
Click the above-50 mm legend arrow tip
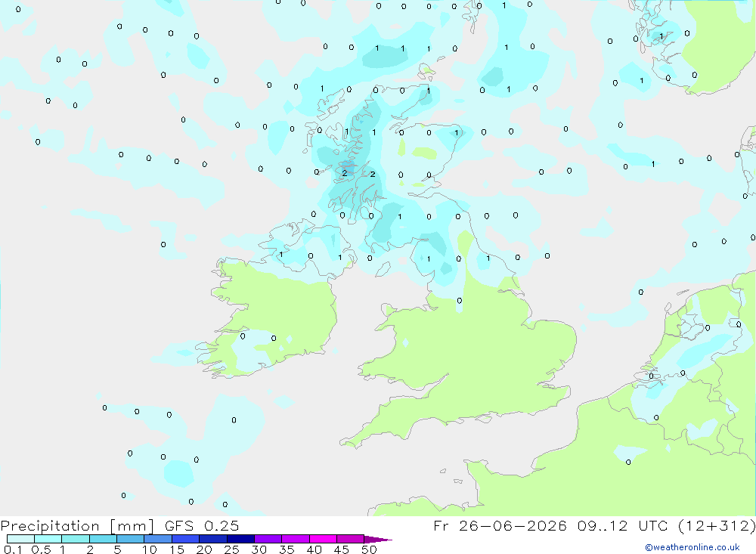(x=378, y=540)
